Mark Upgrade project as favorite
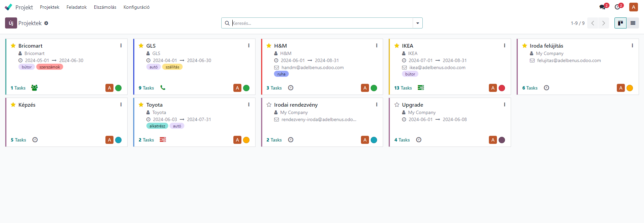The image size is (644, 223). [x=397, y=105]
